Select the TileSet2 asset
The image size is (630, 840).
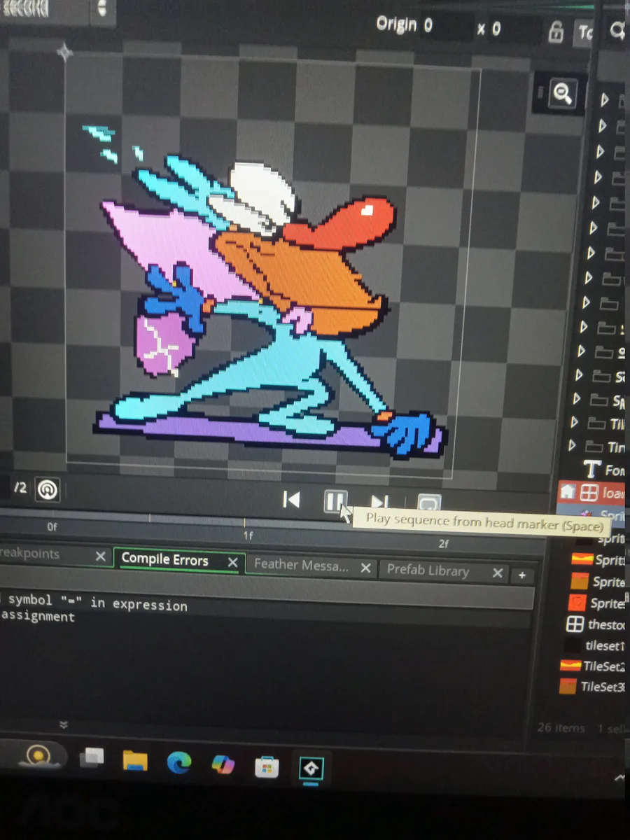pyautogui.click(x=593, y=666)
